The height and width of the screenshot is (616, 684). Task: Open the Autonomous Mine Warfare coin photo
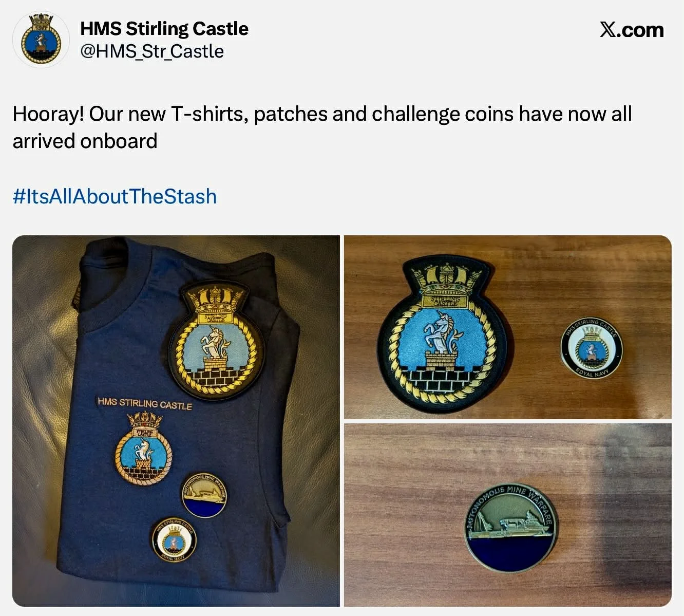pyautogui.click(x=507, y=515)
